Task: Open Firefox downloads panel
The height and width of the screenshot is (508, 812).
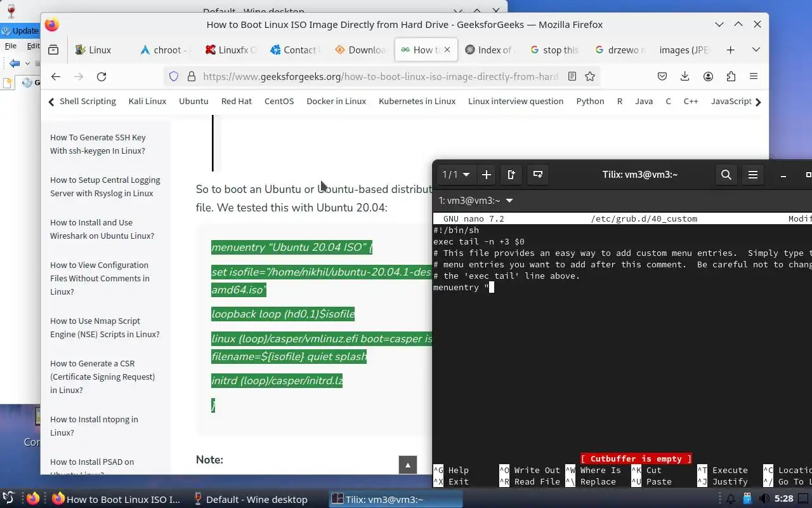Action: coord(685,76)
